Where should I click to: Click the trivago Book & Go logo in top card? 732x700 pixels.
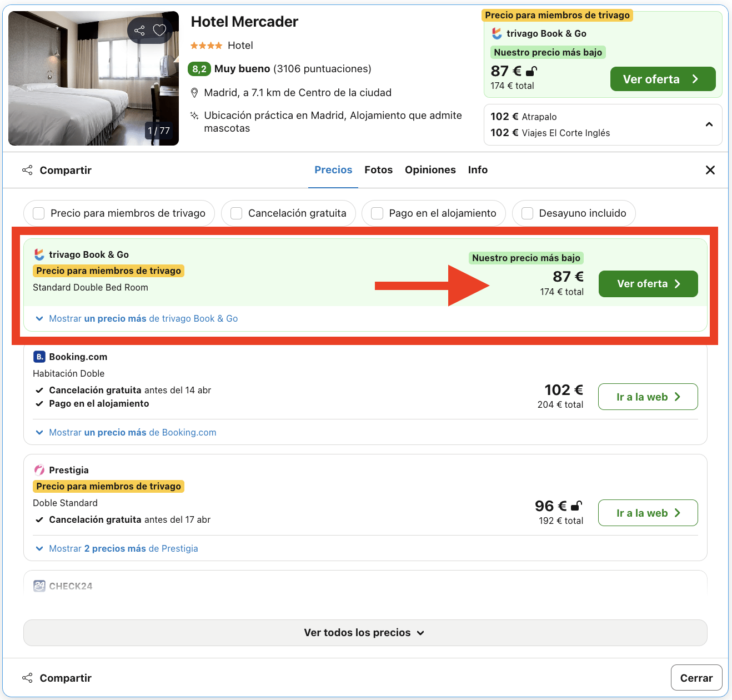tap(497, 34)
